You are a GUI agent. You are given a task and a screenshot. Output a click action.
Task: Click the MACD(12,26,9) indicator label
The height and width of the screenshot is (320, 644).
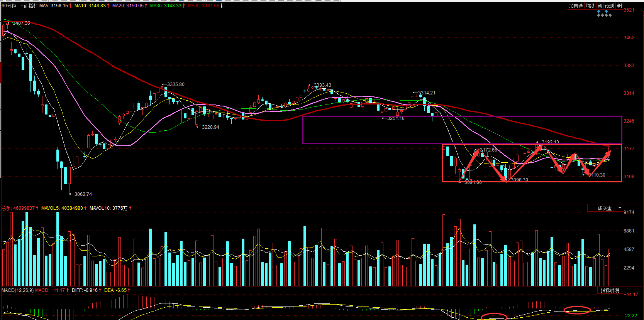(18, 290)
